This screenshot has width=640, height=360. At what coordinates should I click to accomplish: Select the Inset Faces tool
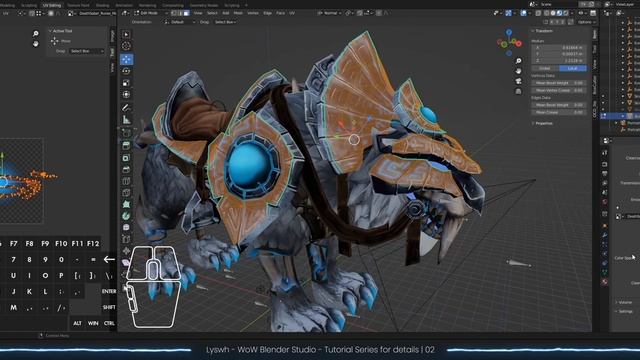126,158
